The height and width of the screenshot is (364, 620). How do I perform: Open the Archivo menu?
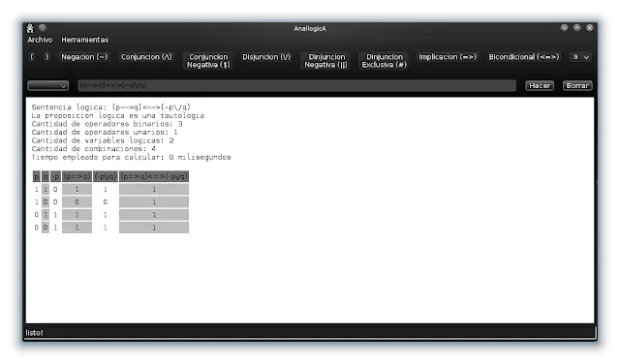(x=40, y=40)
